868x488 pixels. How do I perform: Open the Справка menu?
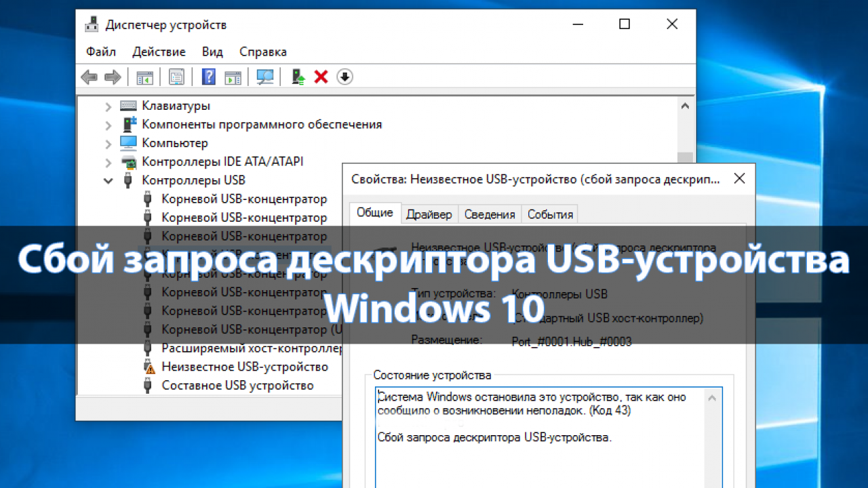click(x=263, y=52)
